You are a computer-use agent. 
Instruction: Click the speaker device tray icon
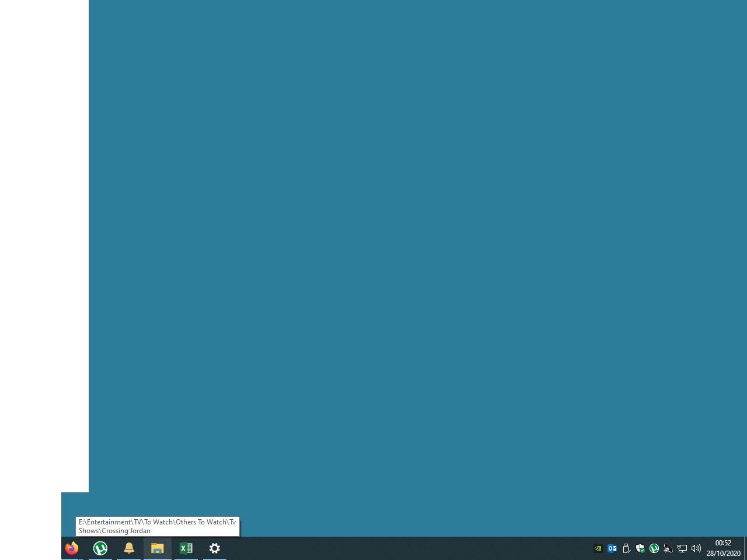point(668,548)
